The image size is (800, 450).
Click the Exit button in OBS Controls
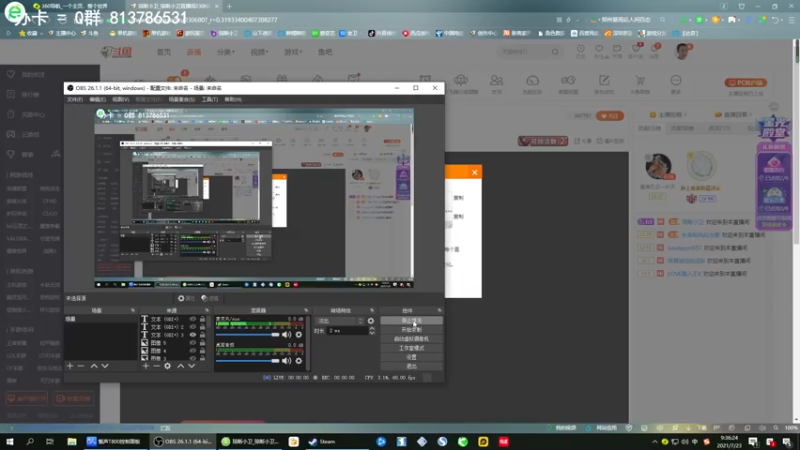click(x=411, y=366)
